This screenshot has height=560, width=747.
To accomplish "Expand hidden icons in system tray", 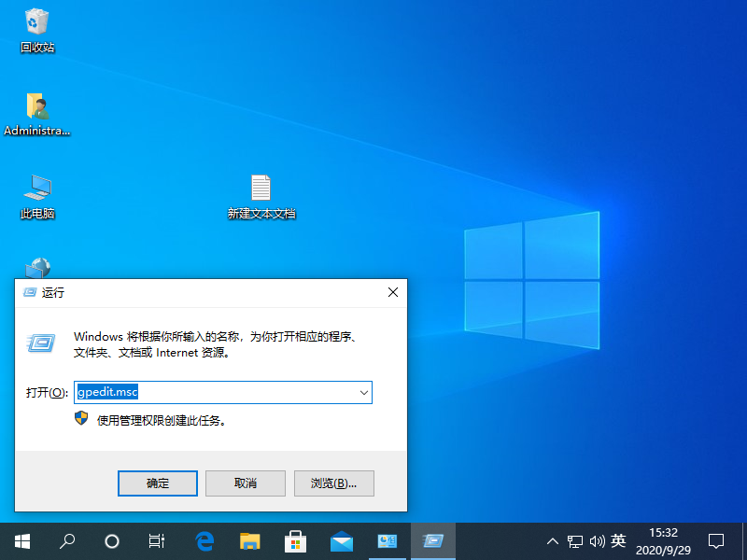I will pyautogui.click(x=553, y=541).
